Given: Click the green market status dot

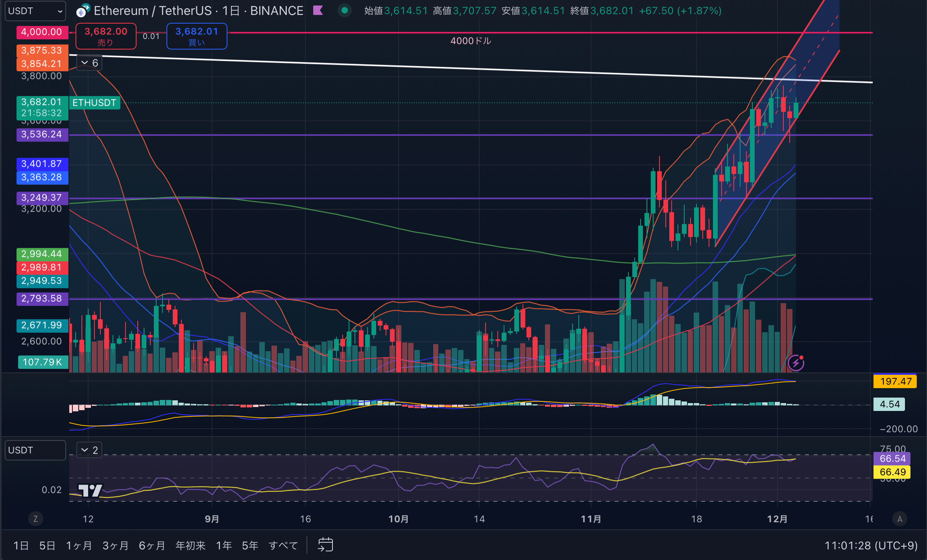Looking at the screenshot, I should (345, 11).
